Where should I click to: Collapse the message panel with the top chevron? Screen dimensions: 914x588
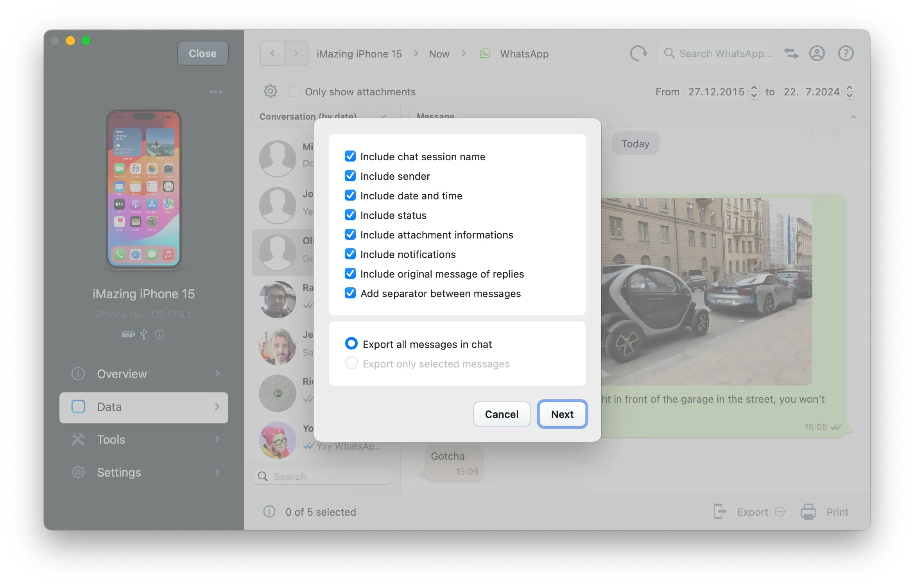[x=854, y=117]
